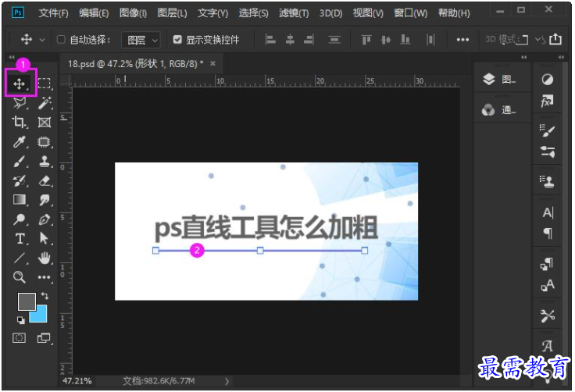Select the Line tool
This screenshot has height=392, width=575.
[20, 258]
